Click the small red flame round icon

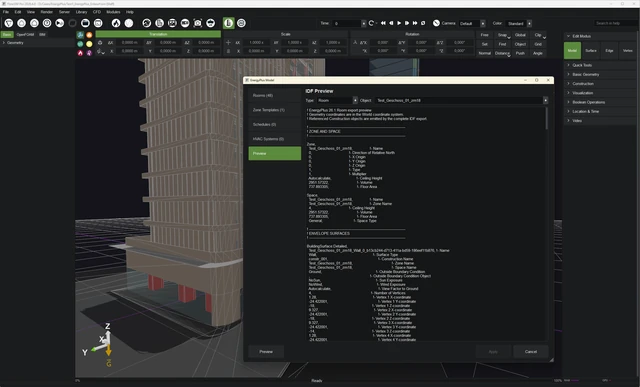[x=80, y=53]
